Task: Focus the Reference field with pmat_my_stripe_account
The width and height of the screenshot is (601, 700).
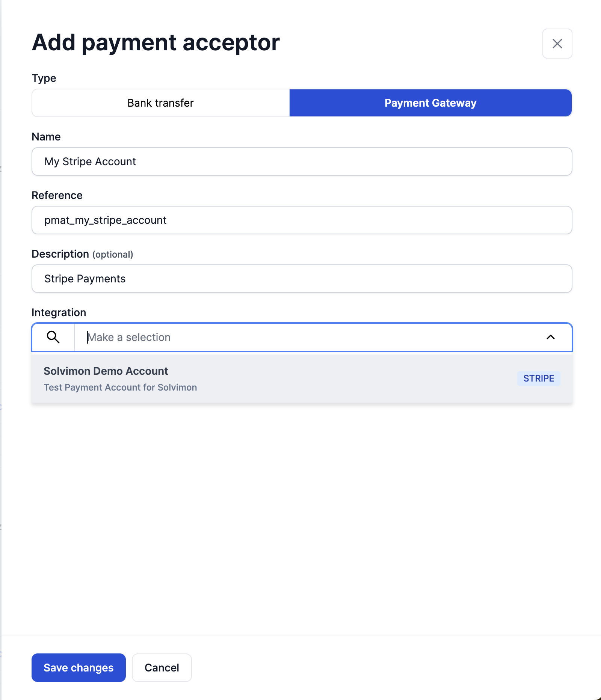Action: pos(302,220)
